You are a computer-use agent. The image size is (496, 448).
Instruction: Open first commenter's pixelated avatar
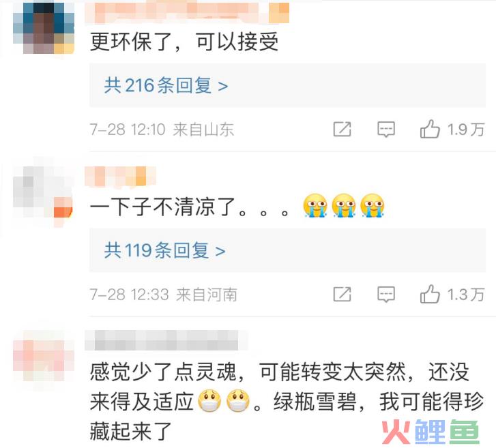pyautogui.click(x=44, y=28)
